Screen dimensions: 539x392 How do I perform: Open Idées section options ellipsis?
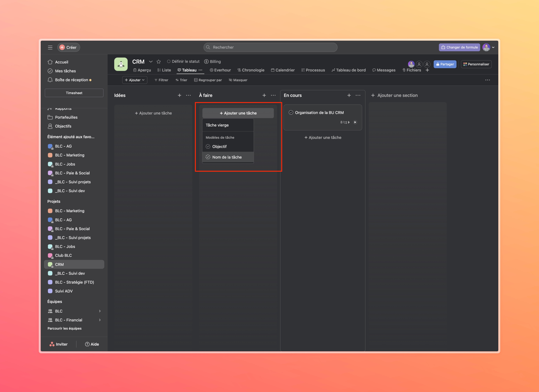click(188, 95)
